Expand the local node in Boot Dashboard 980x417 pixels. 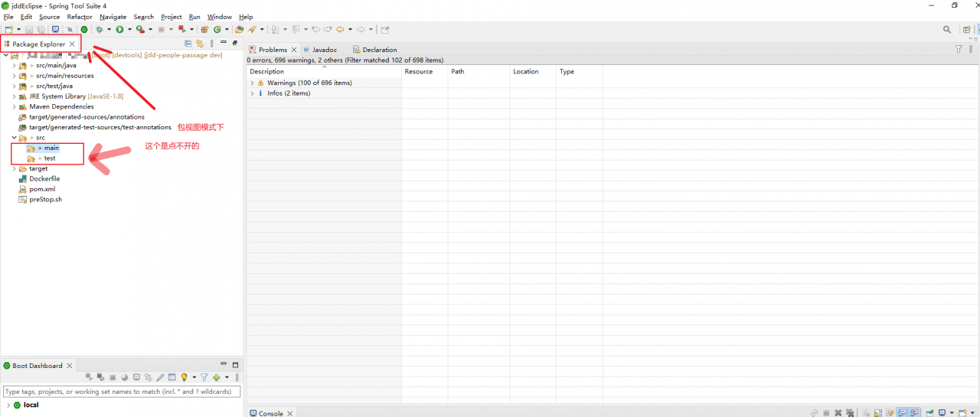coord(8,405)
